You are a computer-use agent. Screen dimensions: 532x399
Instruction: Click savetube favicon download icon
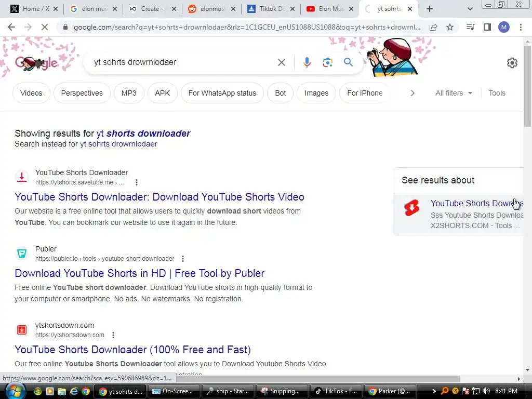coord(22,177)
